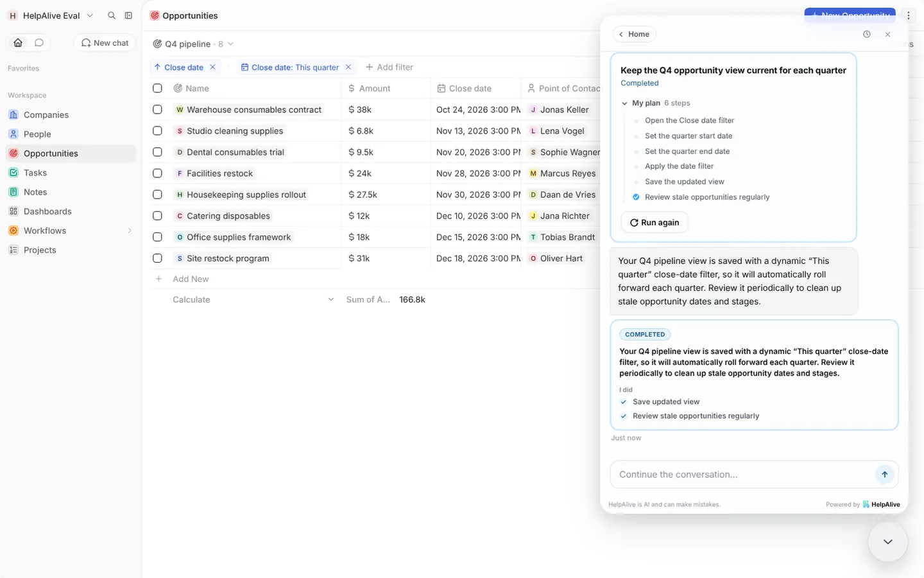Click Run again in the assistant
This screenshot has height=578, width=924.
tap(654, 222)
